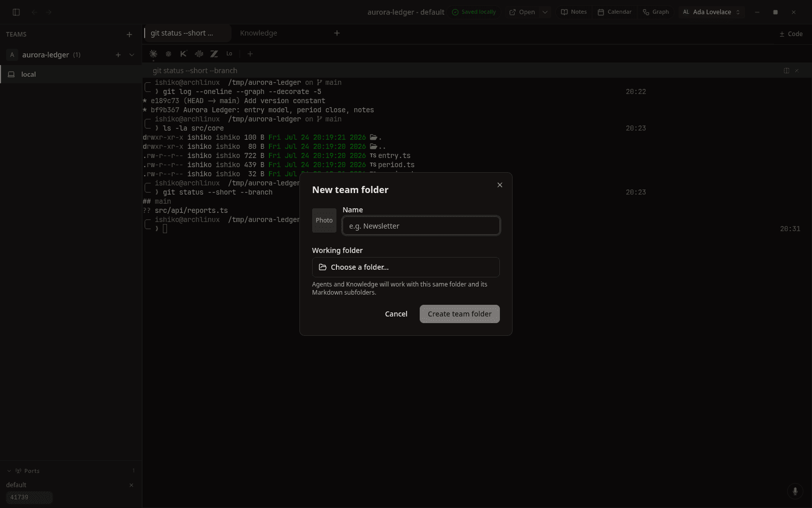The image size is (812, 508).
Task: Launch the OpenAI swirl agent icon
Action: tap(168, 54)
